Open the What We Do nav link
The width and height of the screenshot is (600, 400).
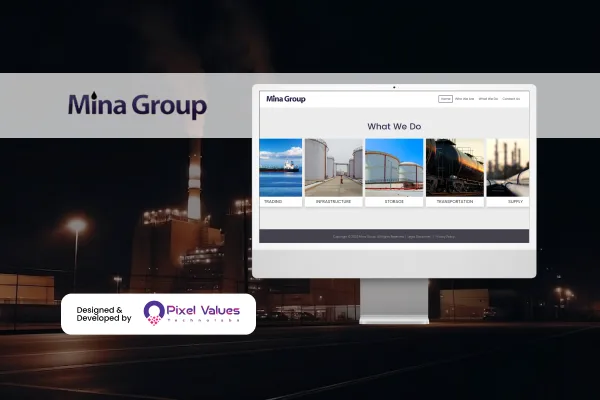[488, 99]
